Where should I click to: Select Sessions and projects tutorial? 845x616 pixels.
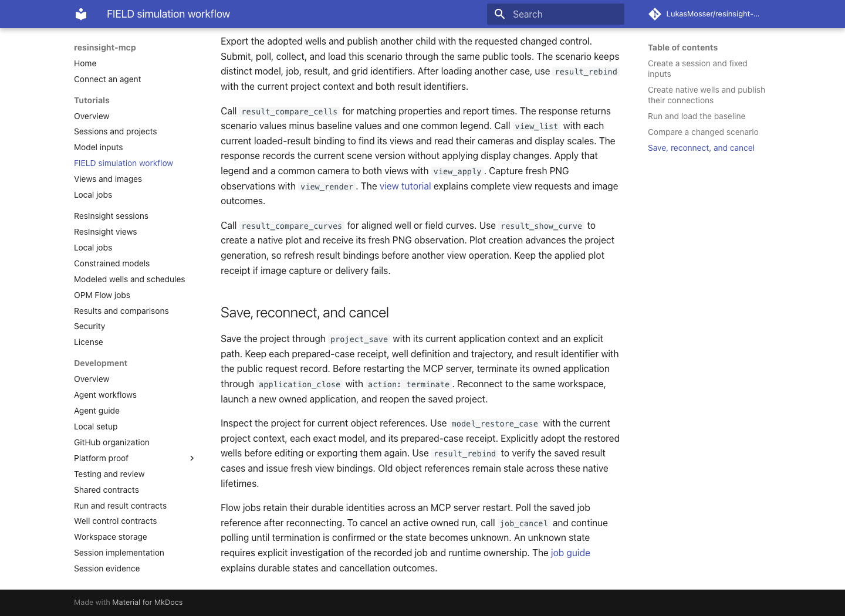(116, 131)
